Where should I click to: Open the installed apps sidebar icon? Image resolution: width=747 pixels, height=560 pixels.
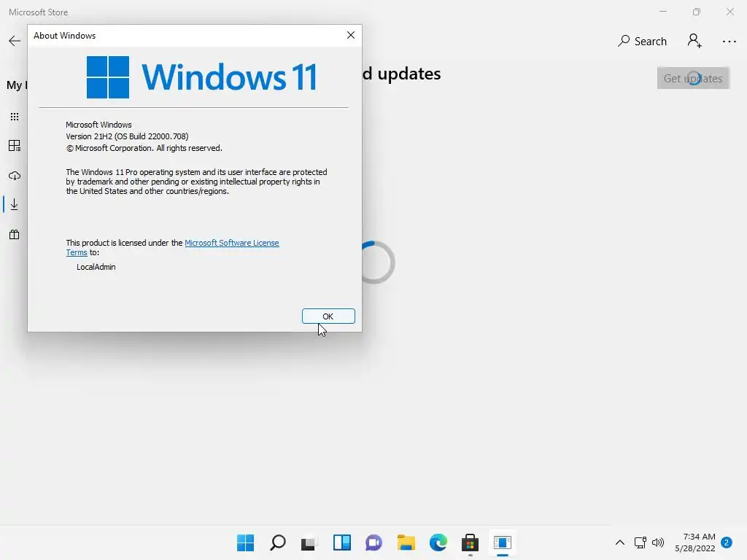click(x=15, y=146)
